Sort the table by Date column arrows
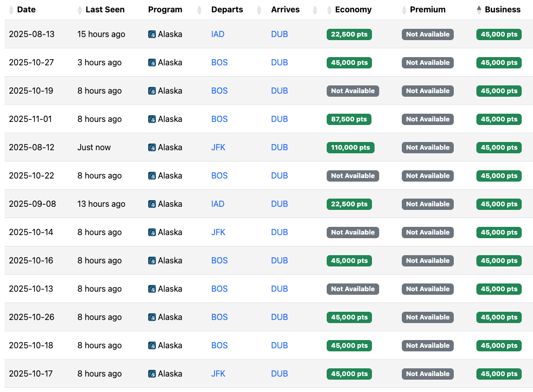This screenshot has width=533, height=392. (x=11, y=10)
